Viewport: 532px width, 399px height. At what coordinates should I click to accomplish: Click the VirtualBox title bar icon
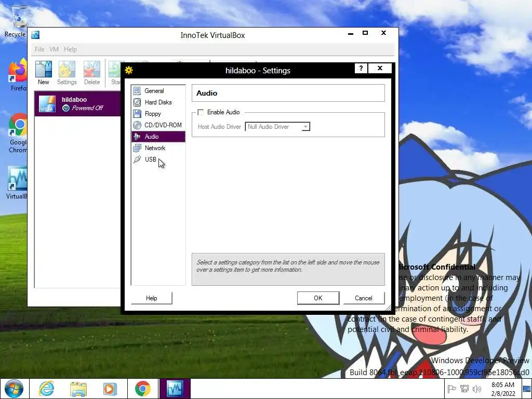pyautogui.click(x=35, y=35)
